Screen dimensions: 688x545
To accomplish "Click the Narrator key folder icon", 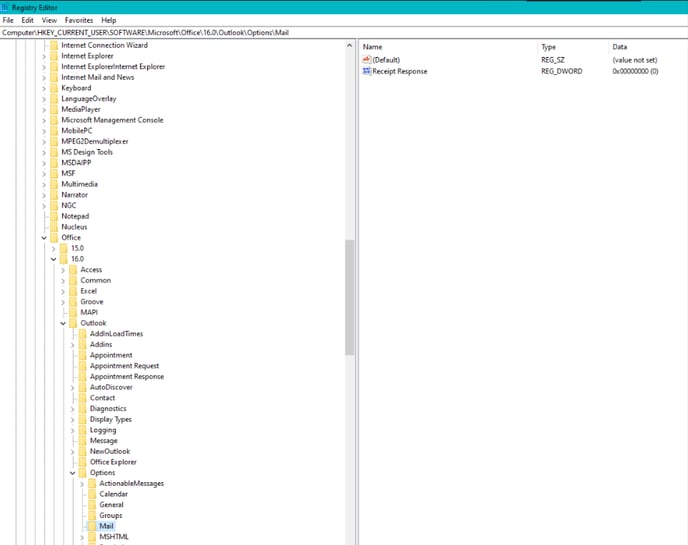I will 54,195.
